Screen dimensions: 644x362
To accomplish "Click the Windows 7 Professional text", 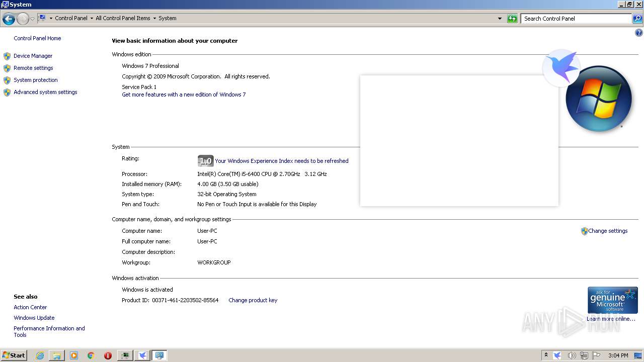I will coord(150,66).
